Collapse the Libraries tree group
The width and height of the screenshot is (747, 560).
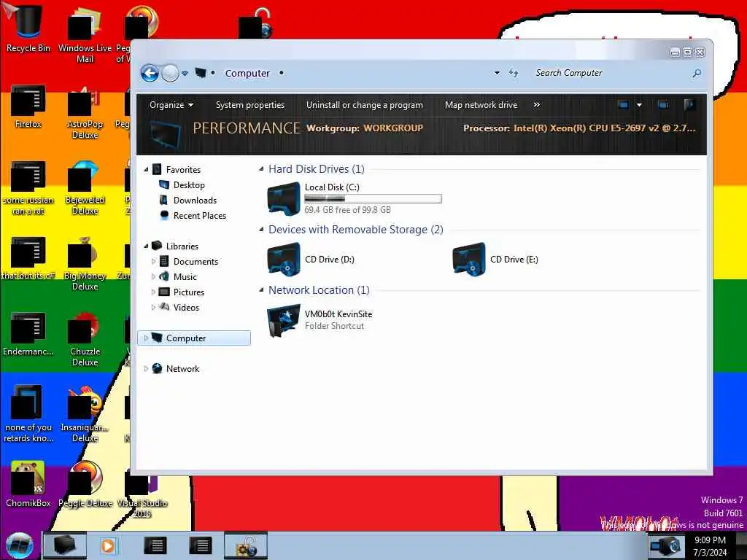coord(146,246)
